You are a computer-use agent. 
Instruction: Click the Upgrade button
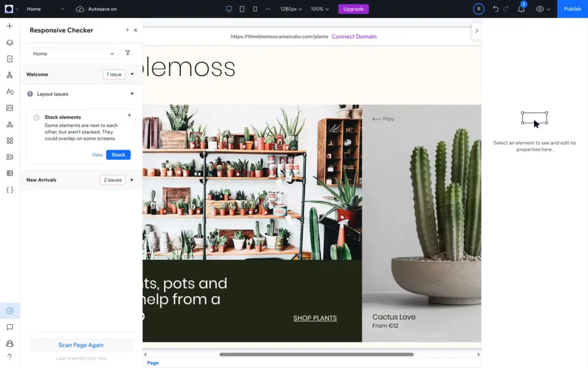(x=353, y=9)
